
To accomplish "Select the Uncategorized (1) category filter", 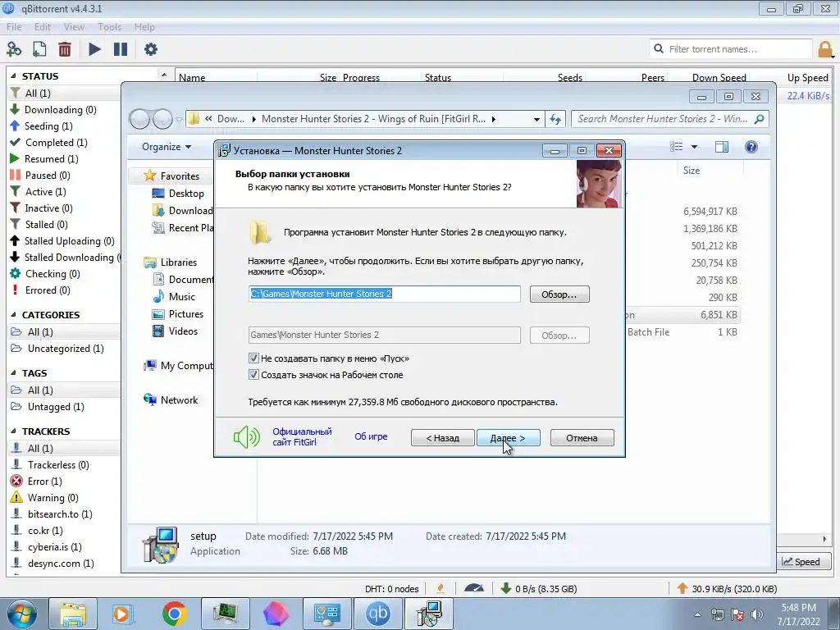I will (x=66, y=348).
